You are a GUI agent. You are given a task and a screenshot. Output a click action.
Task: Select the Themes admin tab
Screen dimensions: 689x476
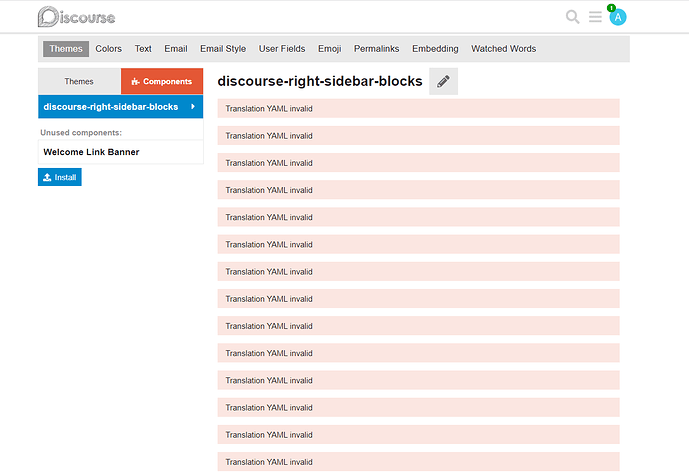point(66,49)
